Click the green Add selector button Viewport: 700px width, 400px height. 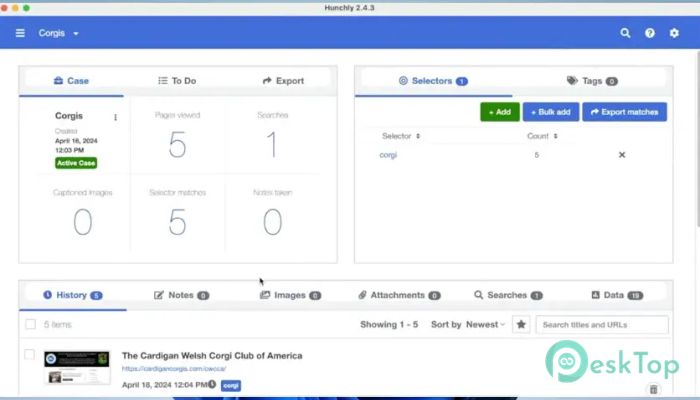click(500, 112)
